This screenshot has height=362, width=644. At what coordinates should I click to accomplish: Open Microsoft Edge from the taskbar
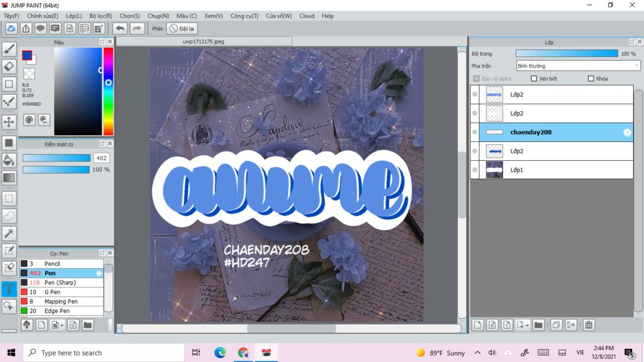(x=219, y=353)
